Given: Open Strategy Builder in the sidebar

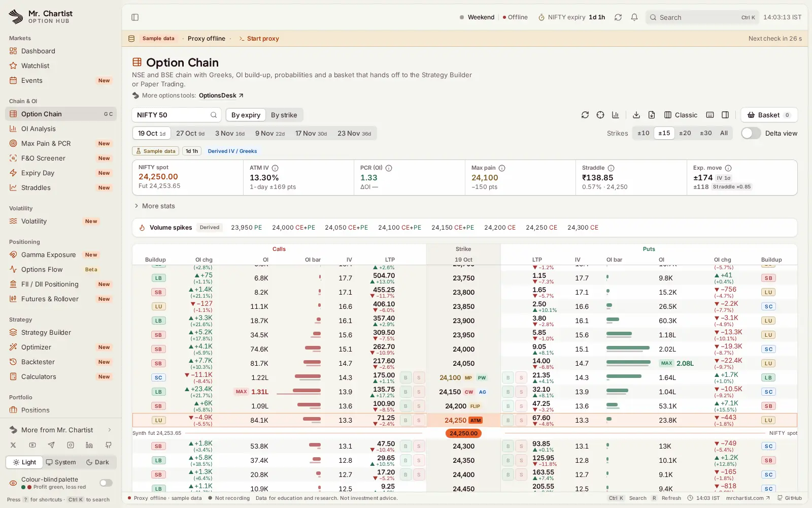Looking at the screenshot, I should (61, 332).
